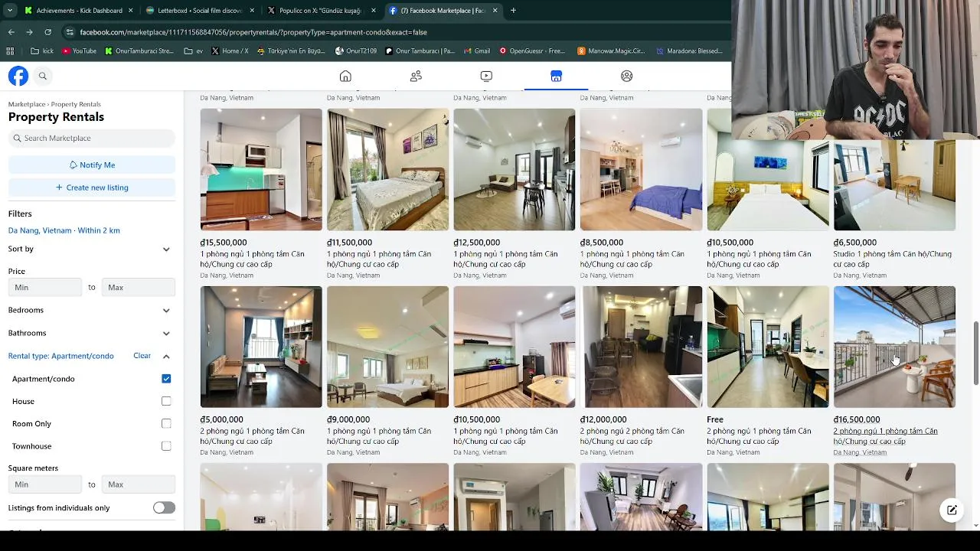Viewport: 980px width, 551px height.
Task: Click the Facebook logo icon
Action: 18,76
